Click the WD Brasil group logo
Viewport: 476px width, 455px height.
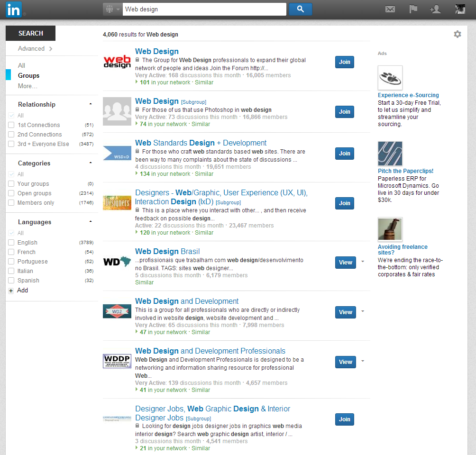coord(117,261)
